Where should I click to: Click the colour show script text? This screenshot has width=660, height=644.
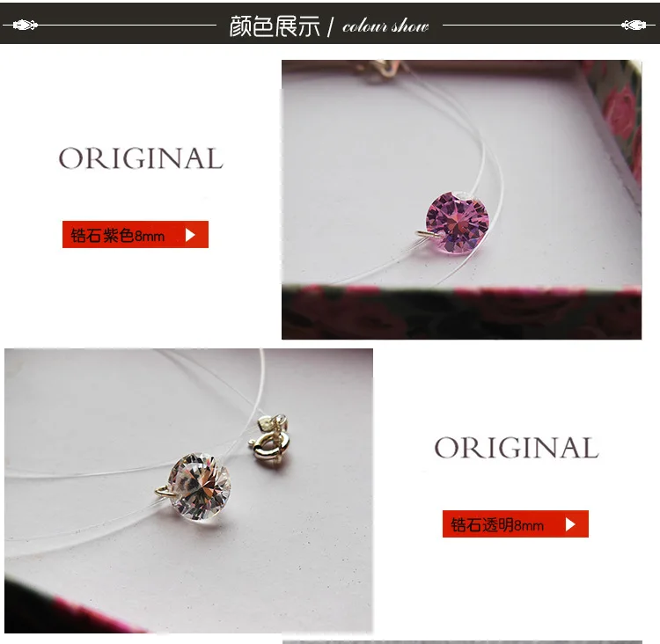385,26
